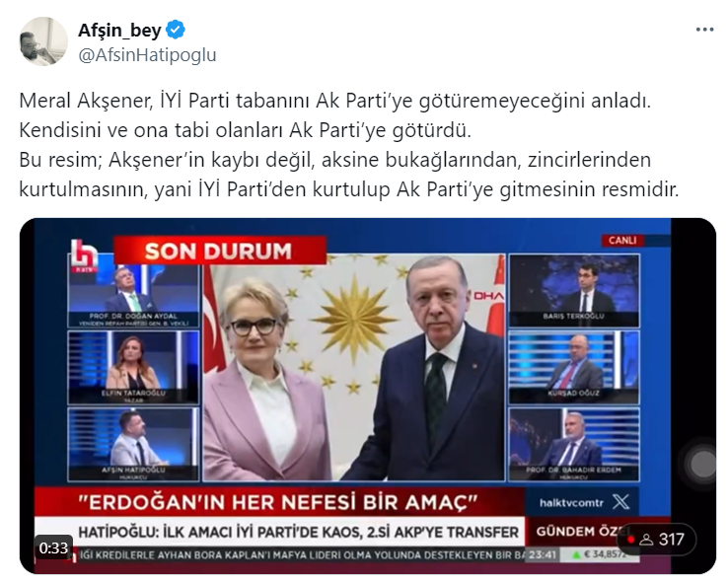Select the Afşin Hatipoğlu guest panel
The width and height of the screenshot is (728, 583).
[134, 444]
